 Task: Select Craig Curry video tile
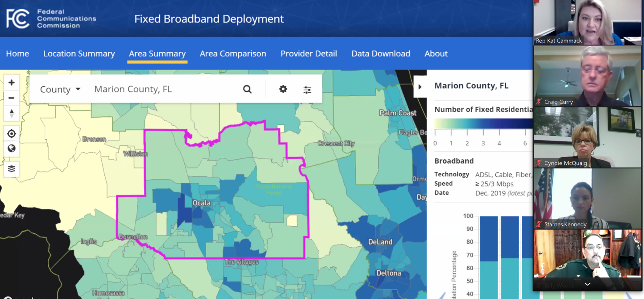(587, 76)
